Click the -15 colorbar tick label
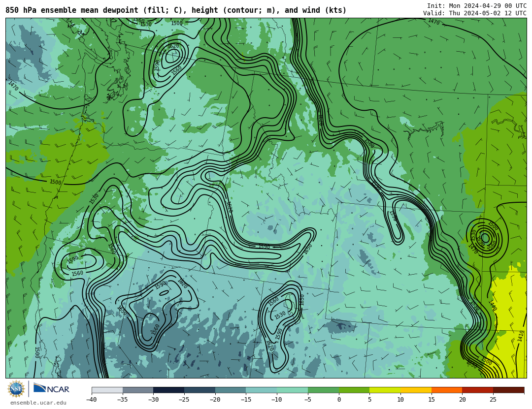Image resolution: width=532 pixels, height=409 pixels. 246,400
